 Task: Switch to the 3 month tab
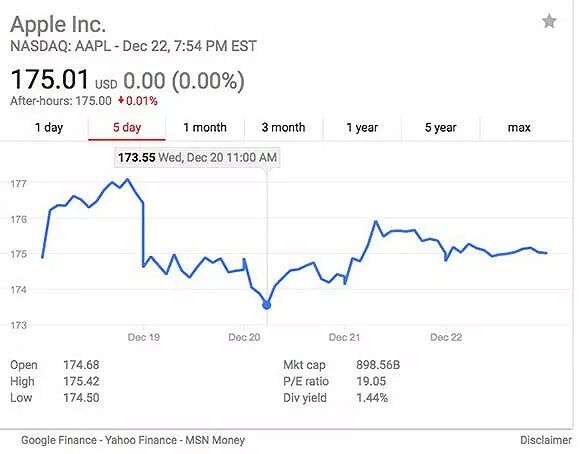[x=283, y=128]
